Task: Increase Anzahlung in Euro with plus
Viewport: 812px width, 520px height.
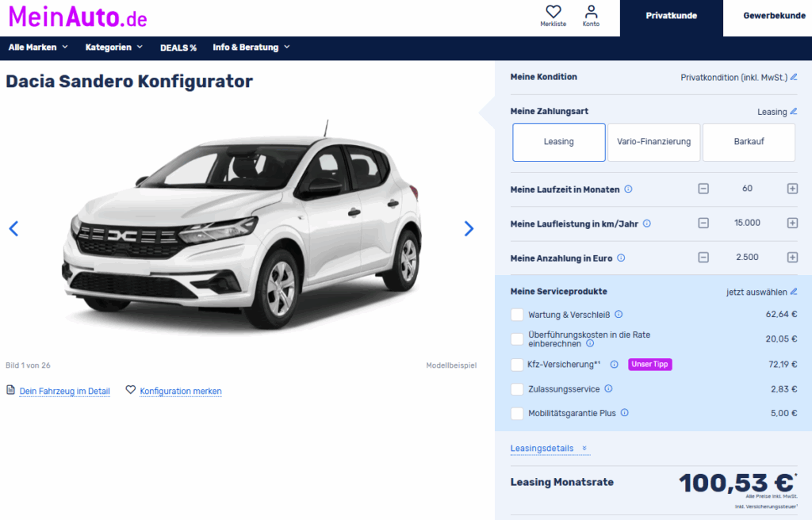Action: pos(792,258)
